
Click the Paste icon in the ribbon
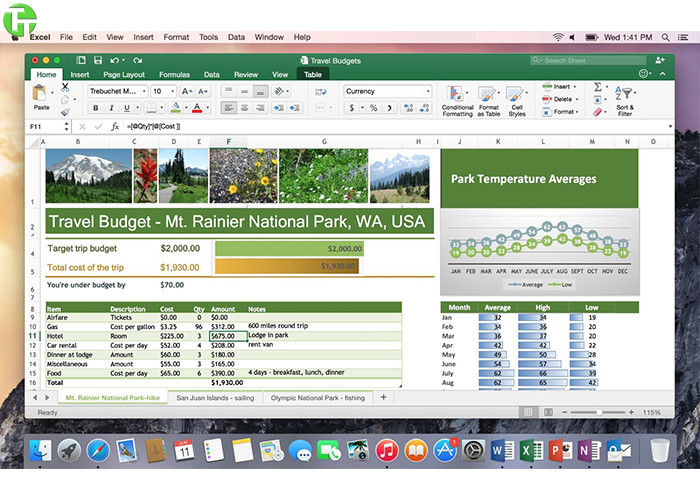coord(41,95)
